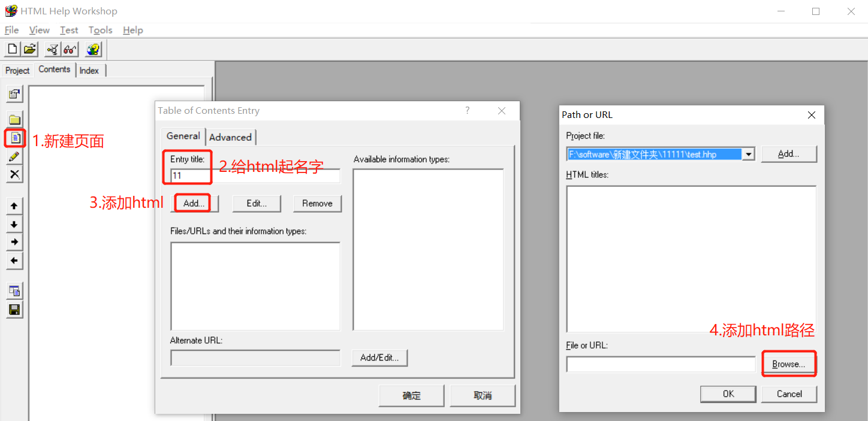Switch to the Advanced tab

[x=230, y=137]
